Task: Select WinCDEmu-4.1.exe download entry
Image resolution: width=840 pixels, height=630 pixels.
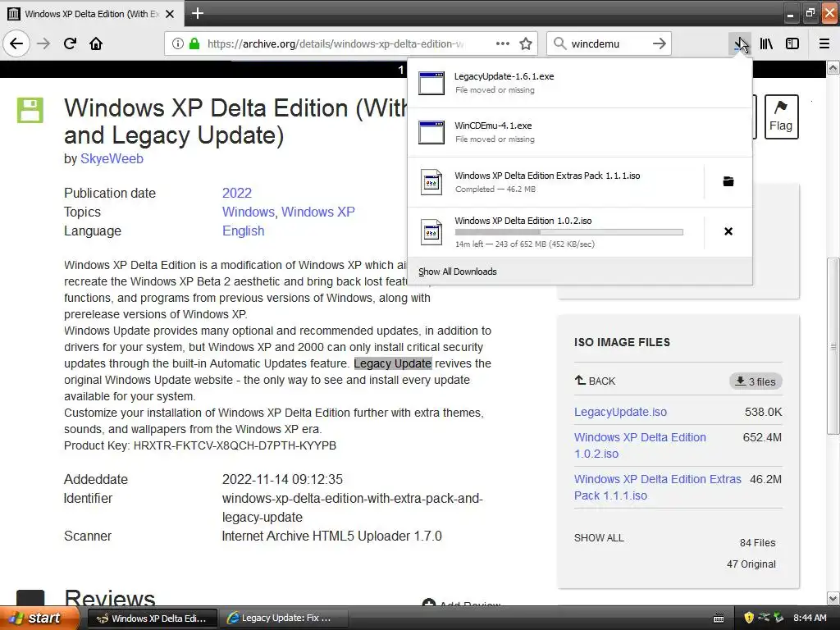Action: point(580,132)
